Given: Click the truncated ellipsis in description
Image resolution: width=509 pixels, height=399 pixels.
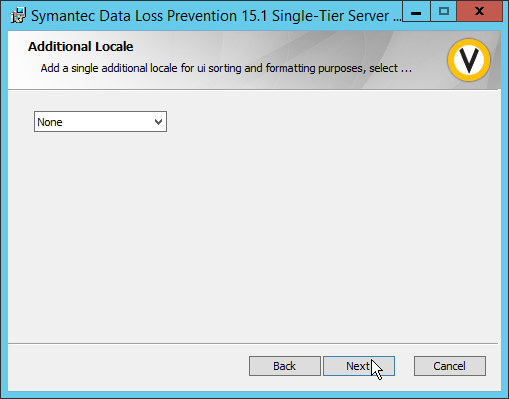Looking at the screenshot, I should (x=406, y=69).
